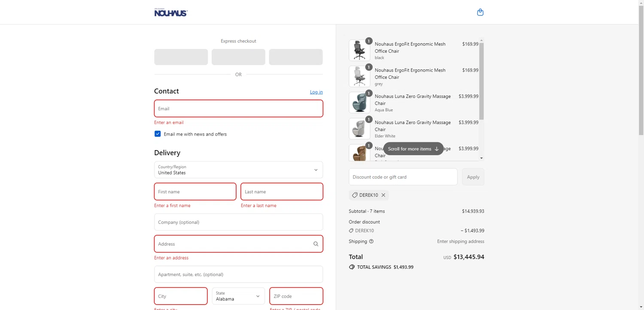Focus the Discount code or gift card field

click(403, 177)
